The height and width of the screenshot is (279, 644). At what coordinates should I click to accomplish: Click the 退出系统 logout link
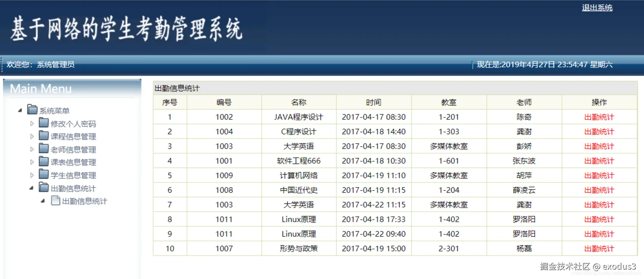point(597,8)
